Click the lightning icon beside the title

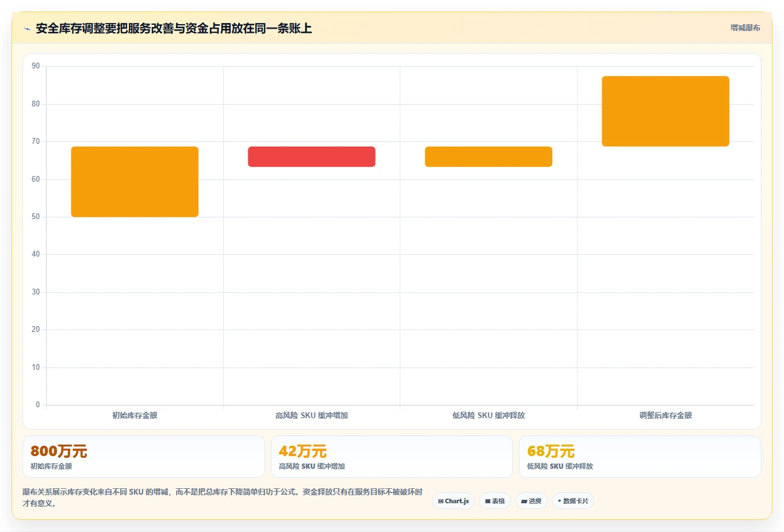pos(27,29)
